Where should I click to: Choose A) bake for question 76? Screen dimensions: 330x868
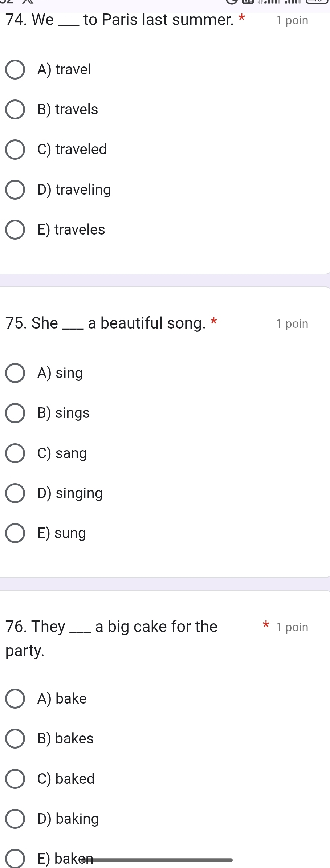[x=15, y=699]
